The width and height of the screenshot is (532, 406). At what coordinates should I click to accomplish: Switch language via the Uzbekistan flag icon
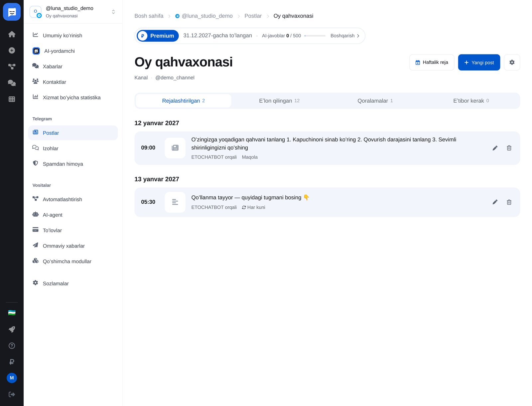pyautogui.click(x=12, y=313)
